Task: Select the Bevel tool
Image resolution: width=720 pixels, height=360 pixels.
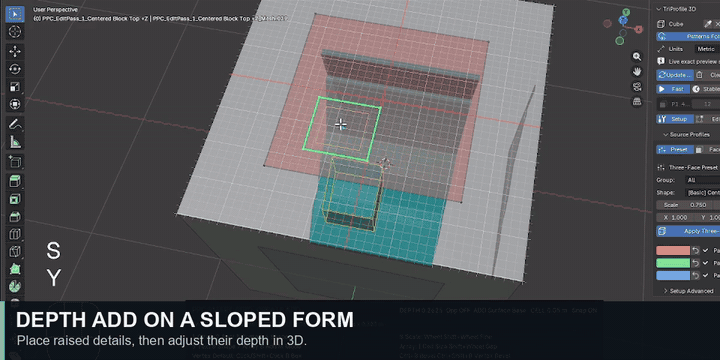Action: pos(15,217)
